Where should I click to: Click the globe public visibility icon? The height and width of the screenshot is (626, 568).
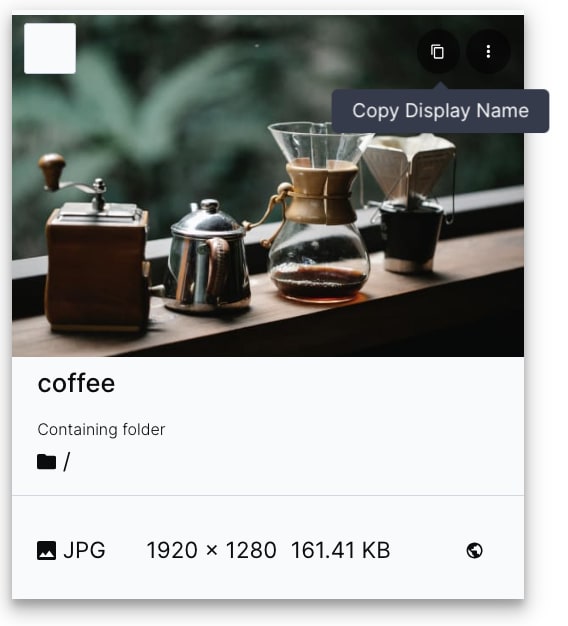pyautogui.click(x=474, y=551)
